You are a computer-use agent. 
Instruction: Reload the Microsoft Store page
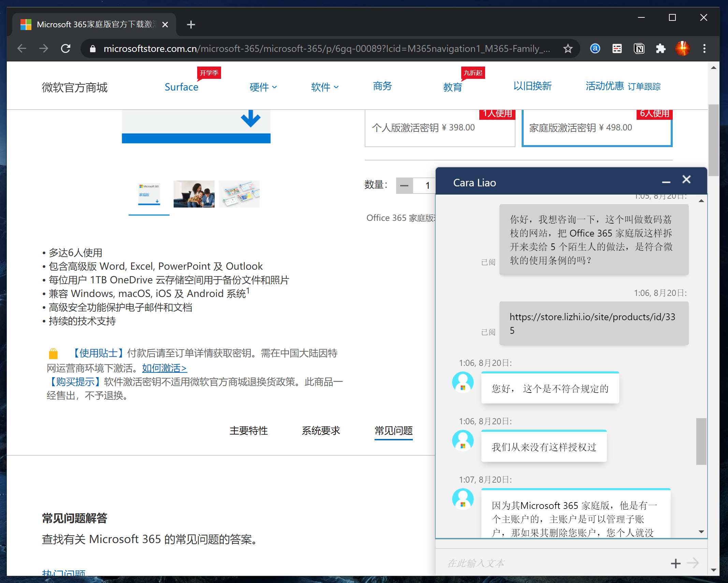65,49
